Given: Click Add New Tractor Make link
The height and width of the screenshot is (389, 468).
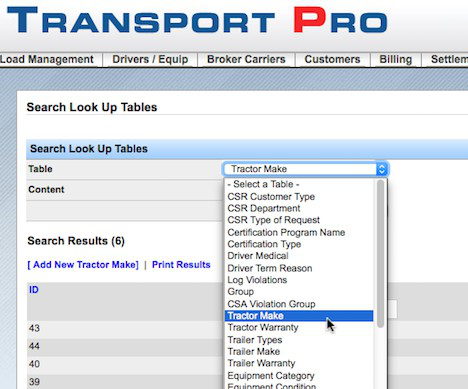Looking at the screenshot, I should pos(83,265).
